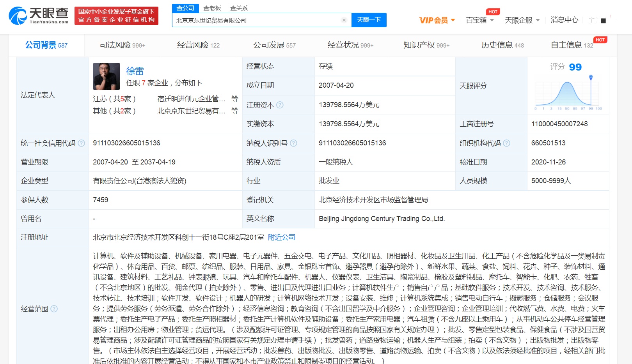Clear the search box with the X icon
This screenshot has width=632, height=364.
(x=344, y=20)
